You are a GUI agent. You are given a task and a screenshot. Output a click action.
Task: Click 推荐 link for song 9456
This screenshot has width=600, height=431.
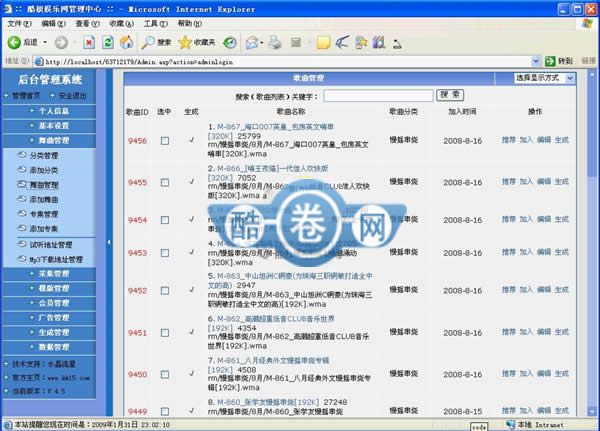(x=509, y=140)
